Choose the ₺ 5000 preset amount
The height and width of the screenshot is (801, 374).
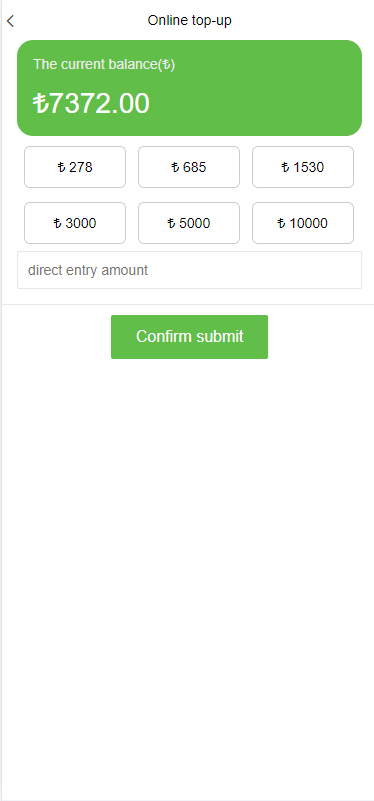pyautogui.click(x=189, y=223)
